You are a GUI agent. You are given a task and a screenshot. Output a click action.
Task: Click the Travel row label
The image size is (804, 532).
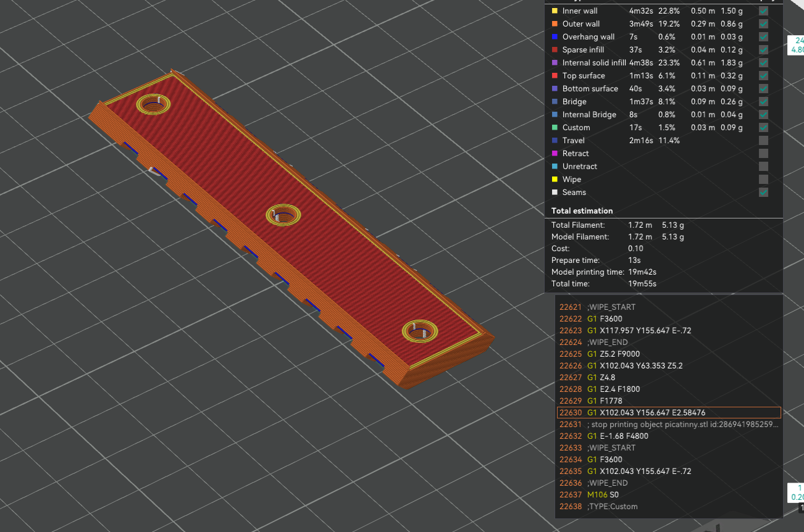[x=574, y=141]
